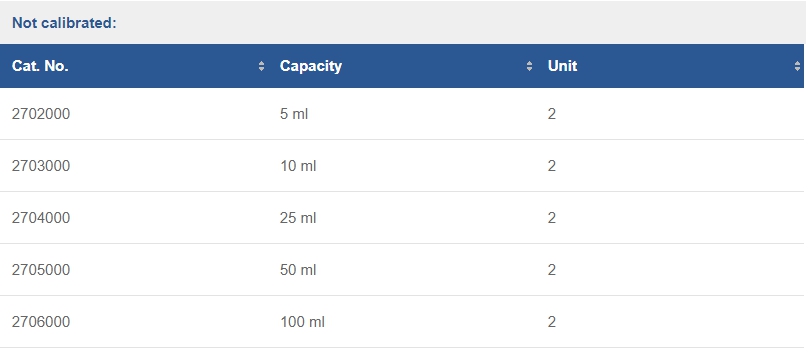Sort by the Cat. No. sort arrows

(261, 66)
